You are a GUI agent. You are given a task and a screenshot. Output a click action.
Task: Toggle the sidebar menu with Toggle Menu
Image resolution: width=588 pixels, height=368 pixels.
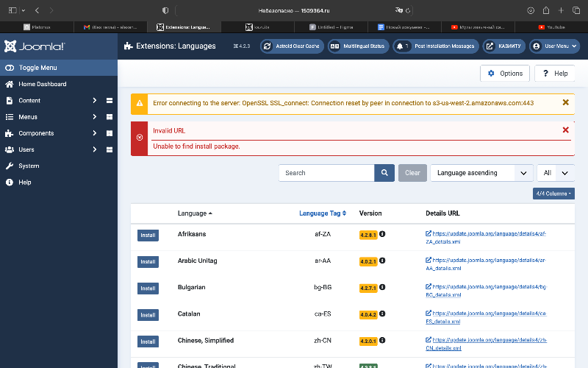coord(59,68)
